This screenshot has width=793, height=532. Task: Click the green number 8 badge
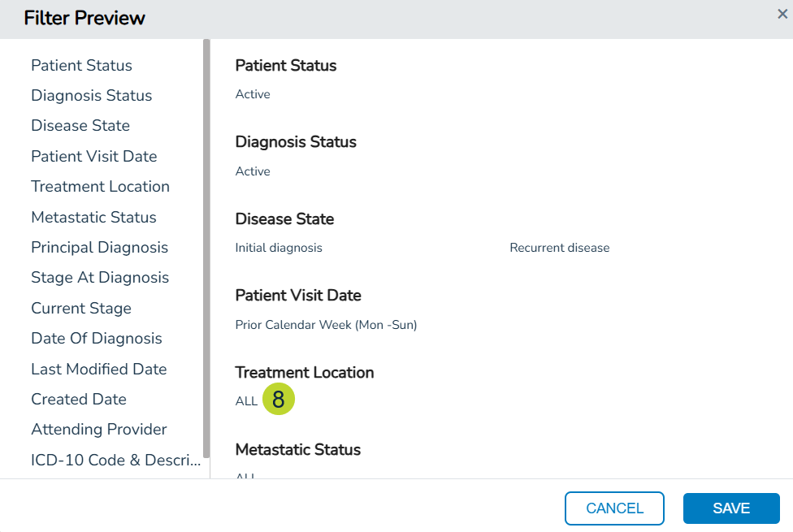(279, 400)
